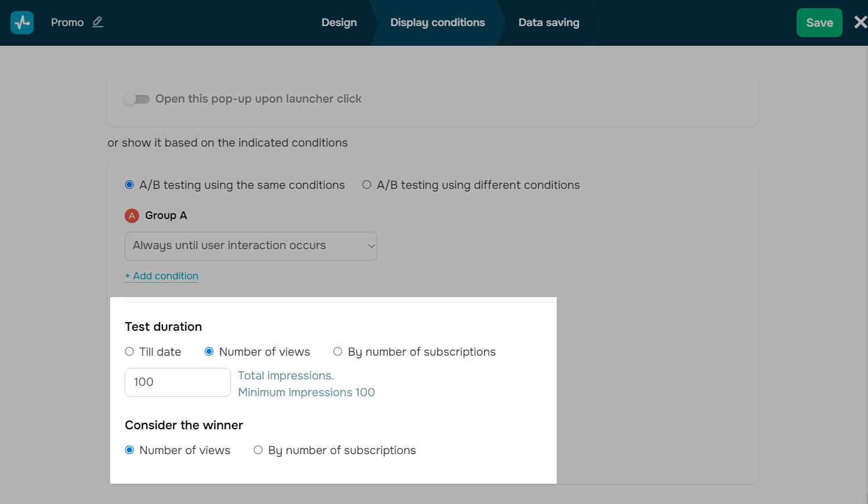The width and height of the screenshot is (868, 504).
Task: Open the Data saving tab
Action: (549, 23)
